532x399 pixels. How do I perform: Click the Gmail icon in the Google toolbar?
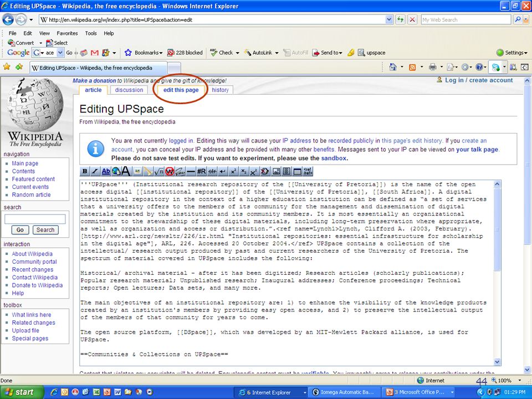[x=95, y=53]
